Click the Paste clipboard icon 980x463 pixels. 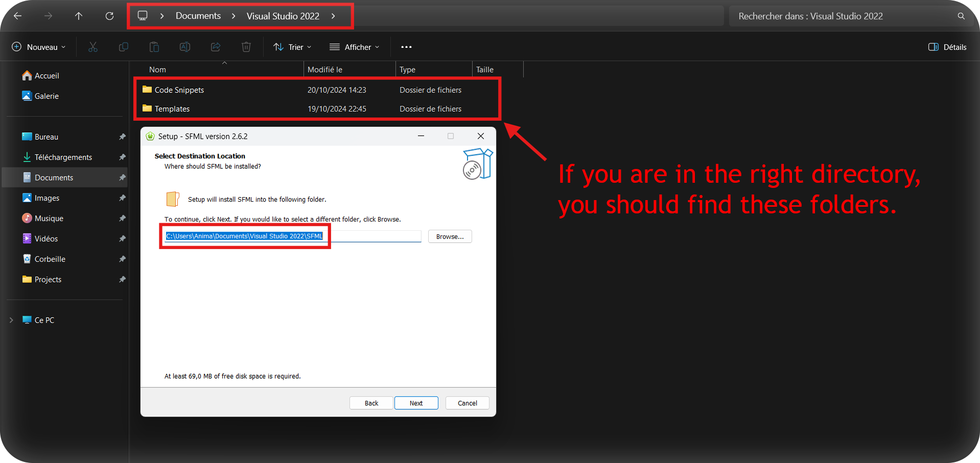coord(154,47)
